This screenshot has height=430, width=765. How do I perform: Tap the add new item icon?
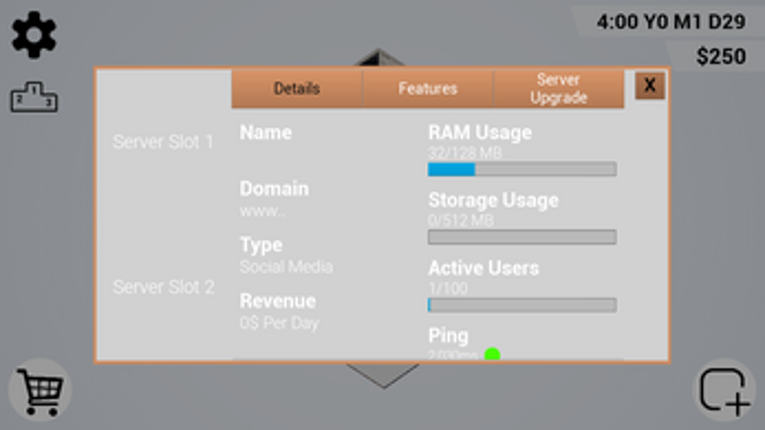click(x=725, y=390)
